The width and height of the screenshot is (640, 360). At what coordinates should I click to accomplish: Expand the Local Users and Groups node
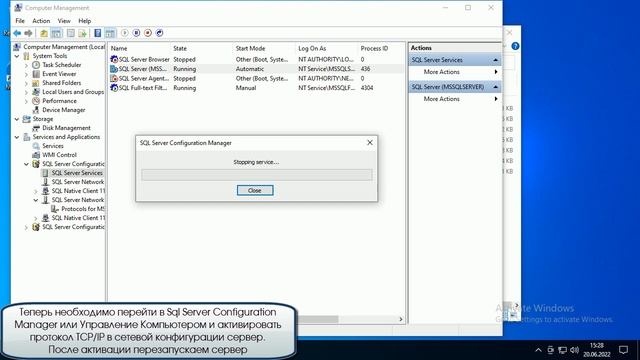pos(26,92)
